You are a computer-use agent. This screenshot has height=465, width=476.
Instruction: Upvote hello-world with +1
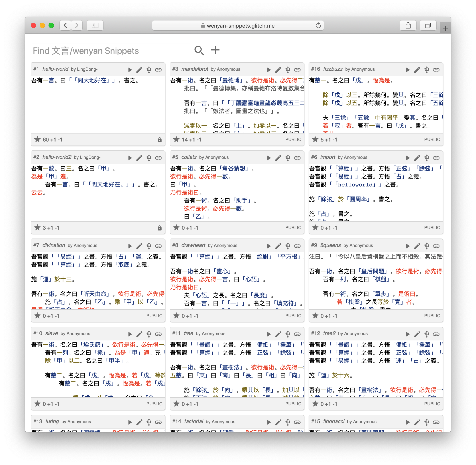(53, 140)
